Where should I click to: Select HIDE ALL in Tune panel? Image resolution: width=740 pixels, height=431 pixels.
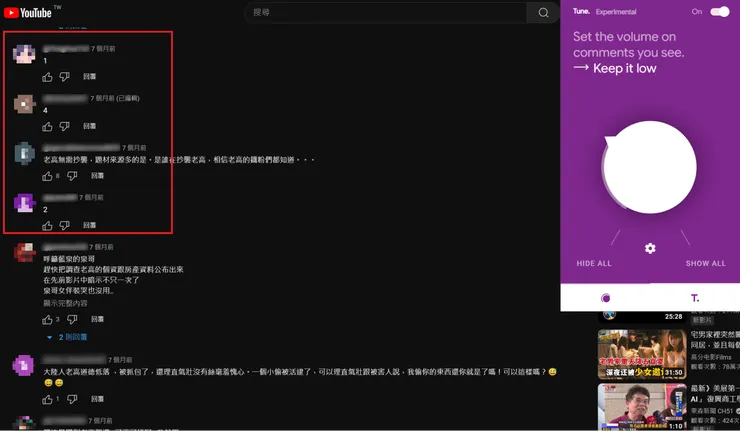(x=594, y=263)
